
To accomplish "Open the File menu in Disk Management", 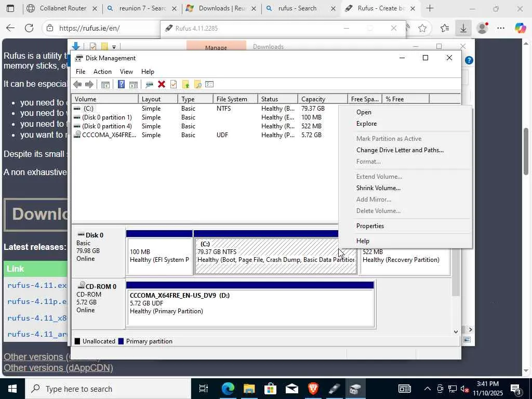I will tap(81, 72).
